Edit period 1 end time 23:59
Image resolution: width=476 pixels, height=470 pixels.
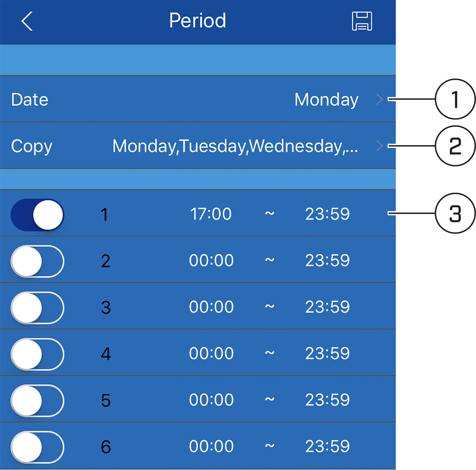pos(327,214)
